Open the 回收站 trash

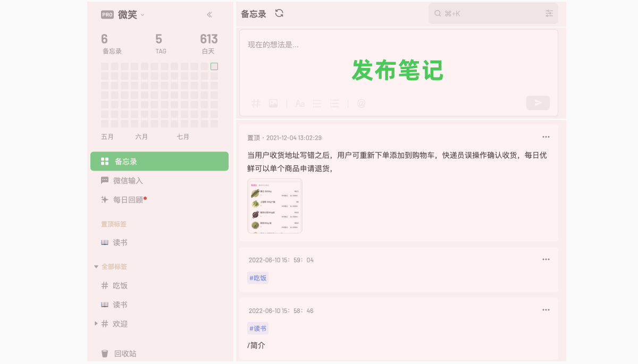[x=125, y=353]
